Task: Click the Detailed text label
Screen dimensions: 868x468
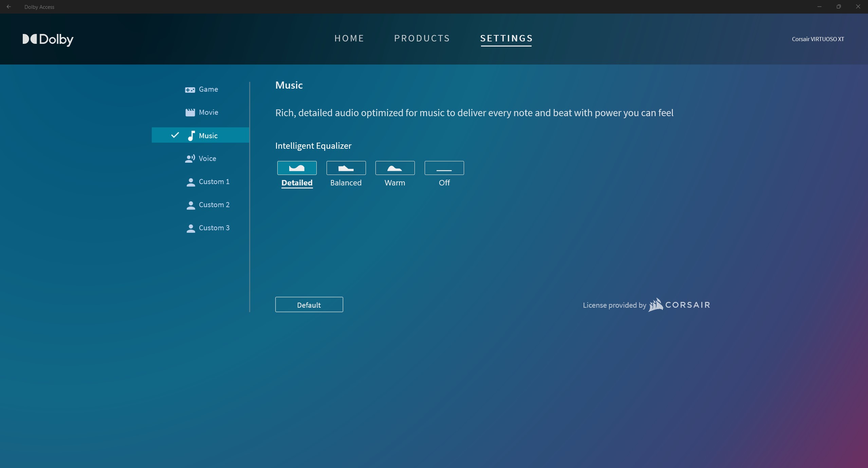Action: [x=297, y=183]
